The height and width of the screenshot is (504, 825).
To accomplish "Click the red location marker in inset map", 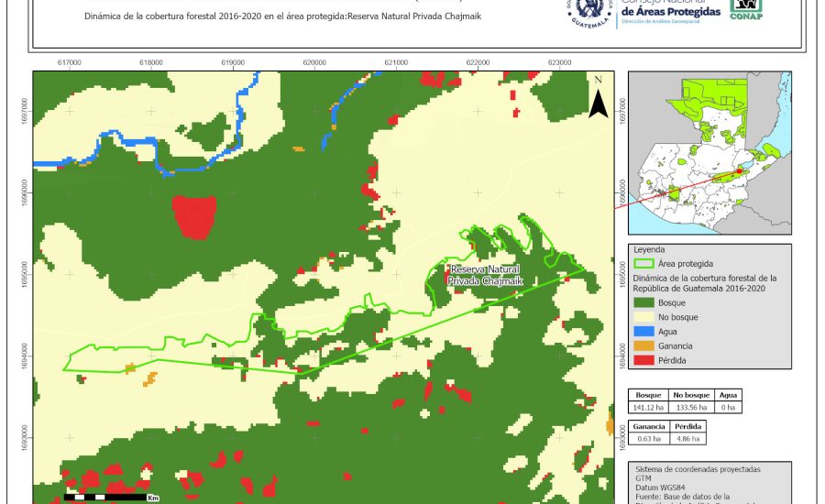I will coord(739,170).
